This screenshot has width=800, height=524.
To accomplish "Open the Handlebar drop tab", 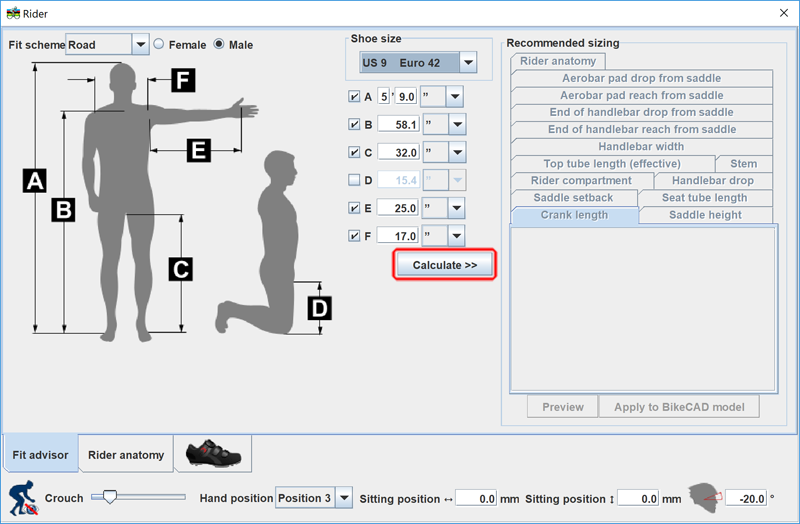I will pos(713,180).
